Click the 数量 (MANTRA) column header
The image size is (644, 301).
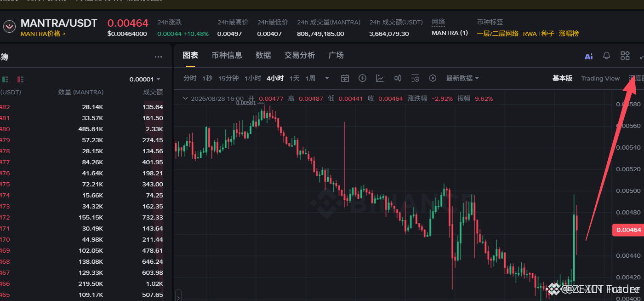(81, 92)
